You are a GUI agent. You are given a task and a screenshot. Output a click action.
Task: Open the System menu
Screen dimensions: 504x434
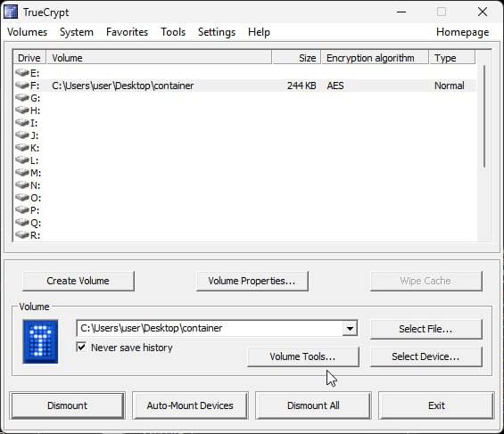77,32
